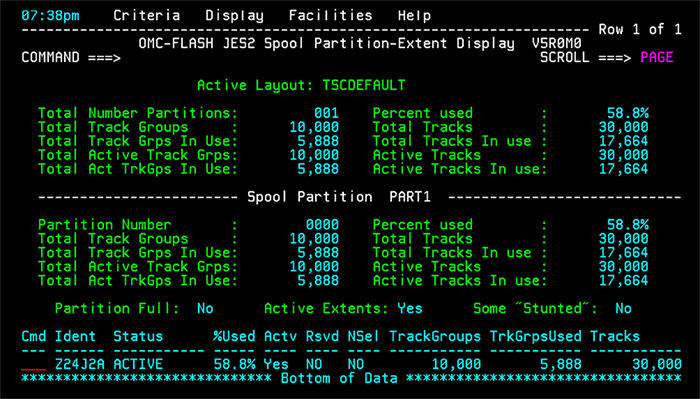This screenshot has height=399, width=700.
Task: Click the %Used column header
Action: coord(234,337)
